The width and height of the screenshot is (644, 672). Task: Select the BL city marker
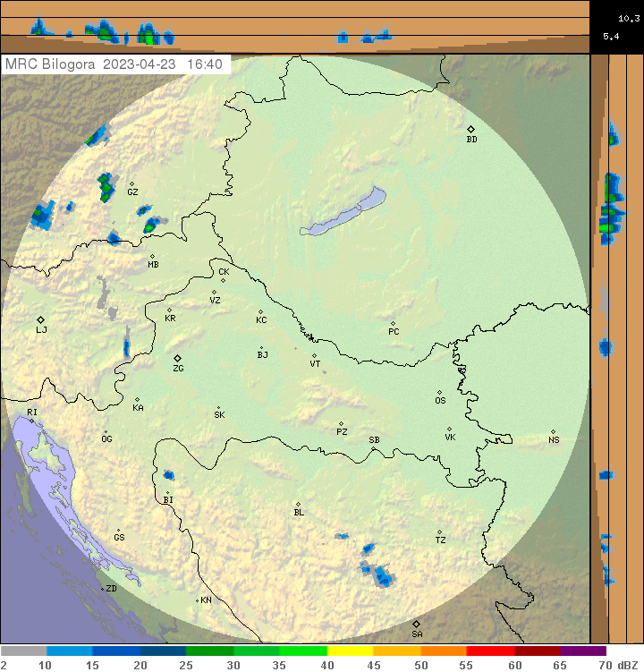point(298,504)
